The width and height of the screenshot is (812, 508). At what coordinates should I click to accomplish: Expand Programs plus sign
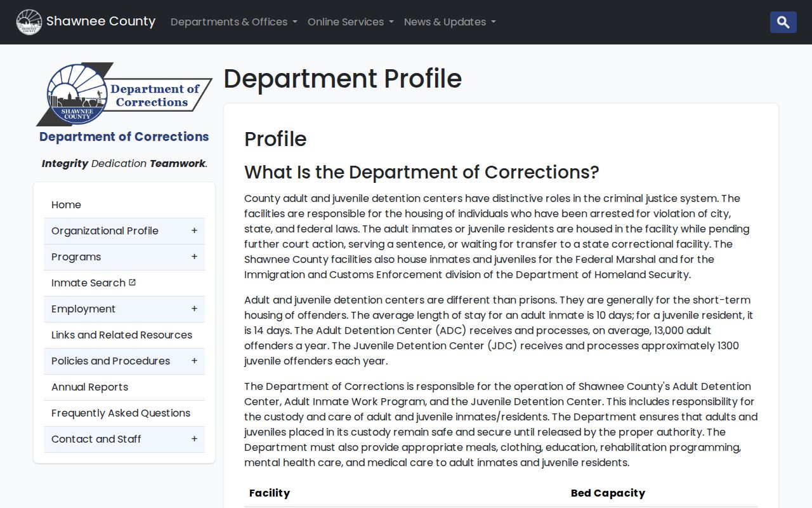pos(194,257)
